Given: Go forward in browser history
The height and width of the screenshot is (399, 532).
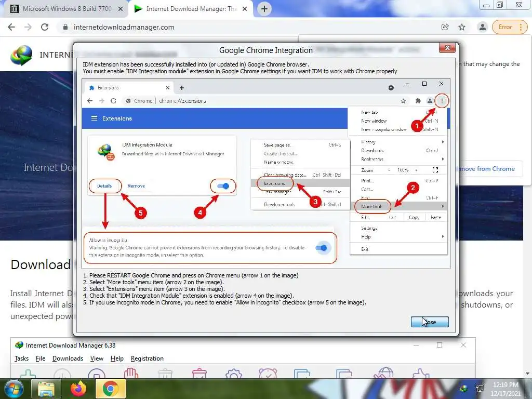Looking at the screenshot, I should 28,27.
